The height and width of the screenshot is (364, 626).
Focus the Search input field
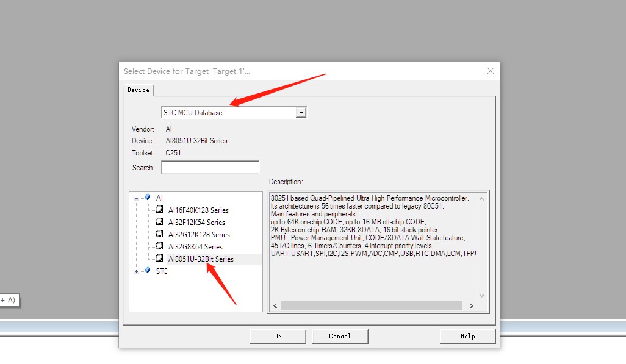(x=210, y=167)
